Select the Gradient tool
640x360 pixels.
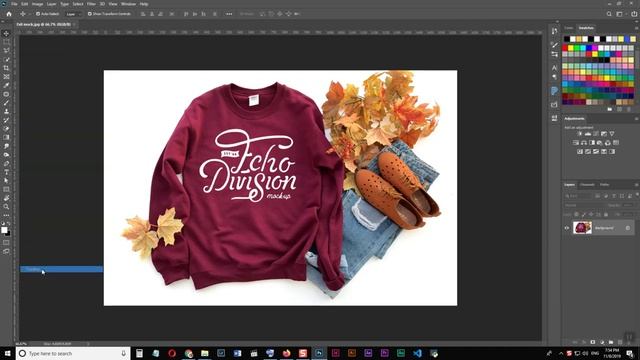(x=6, y=137)
